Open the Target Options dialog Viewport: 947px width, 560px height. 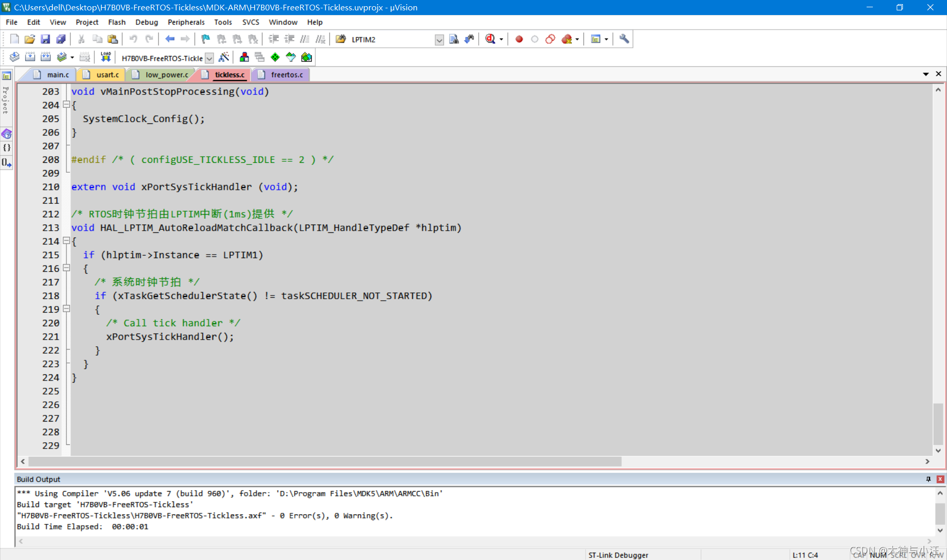(x=225, y=57)
